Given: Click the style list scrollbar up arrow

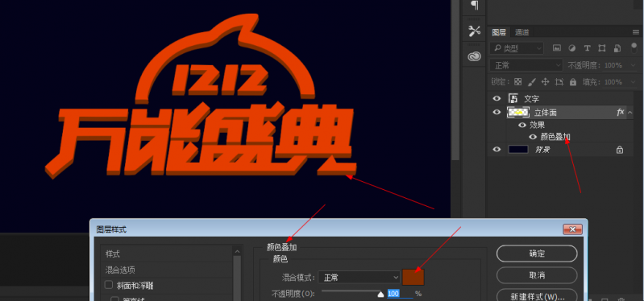Looking at the screenshot, I should [237, 250].
